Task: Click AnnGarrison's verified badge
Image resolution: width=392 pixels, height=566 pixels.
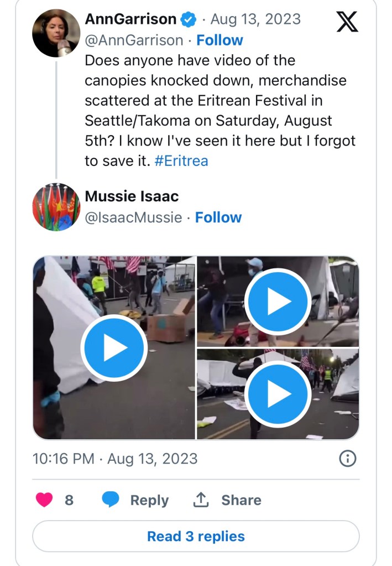Action: point(189,20)
